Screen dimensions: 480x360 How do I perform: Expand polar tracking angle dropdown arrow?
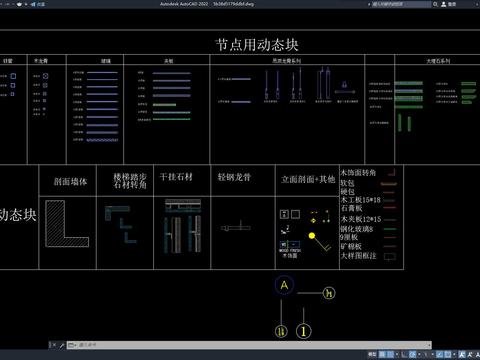tap(419, 354)
